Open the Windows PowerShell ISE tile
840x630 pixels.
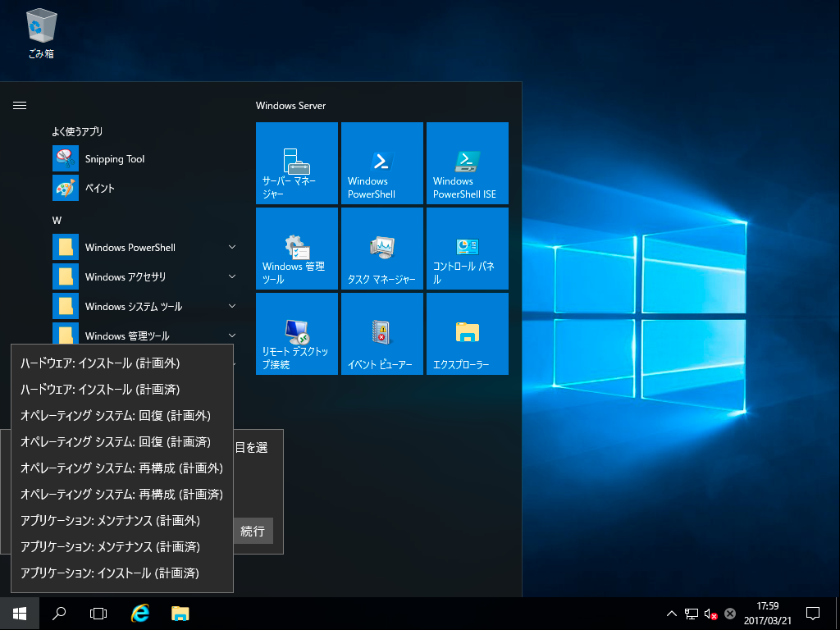click(468, 163)
